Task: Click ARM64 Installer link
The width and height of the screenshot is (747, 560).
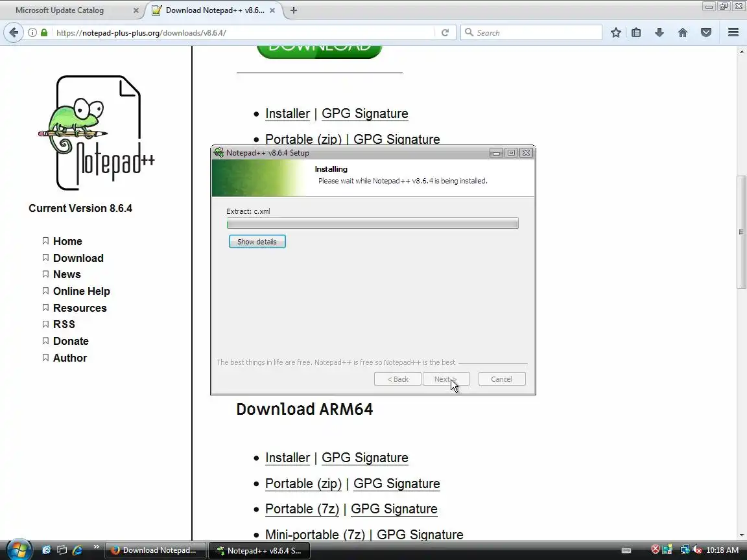Action: 287,458
